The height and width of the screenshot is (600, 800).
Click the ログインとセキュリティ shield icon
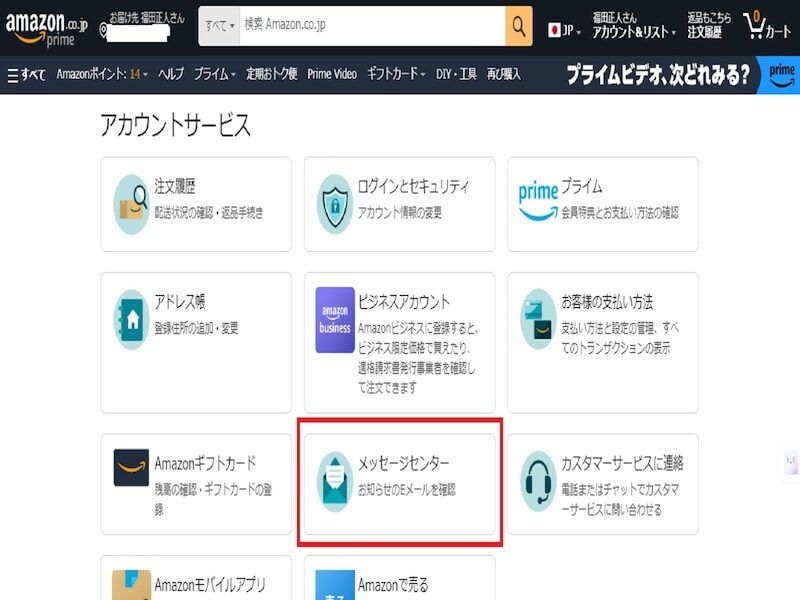[x=335, y=205]
